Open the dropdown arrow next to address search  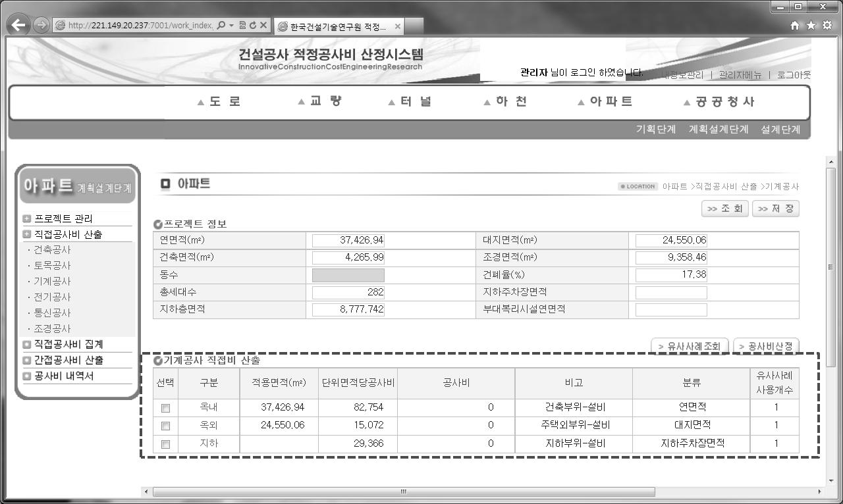pyautogui.click(x=231, y=25)
